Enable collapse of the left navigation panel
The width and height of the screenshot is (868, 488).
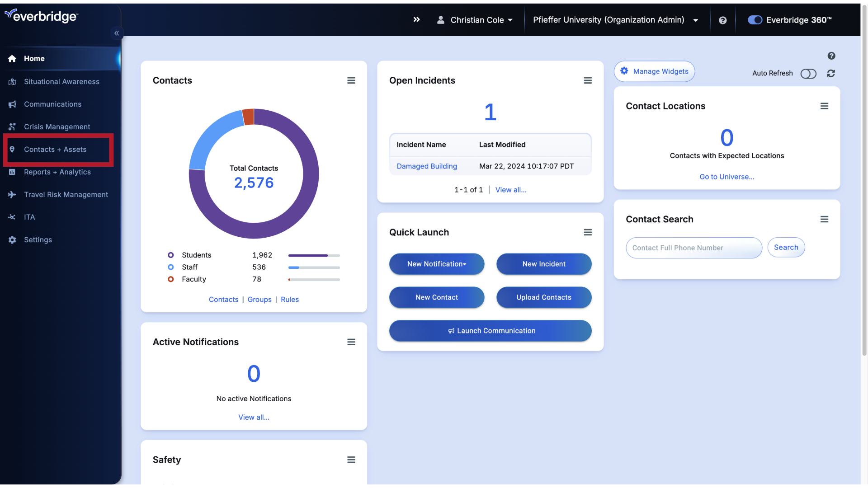(117, 33)
